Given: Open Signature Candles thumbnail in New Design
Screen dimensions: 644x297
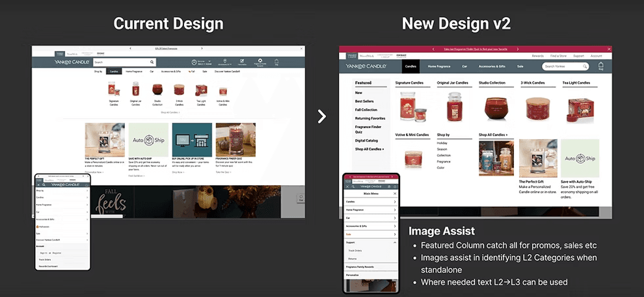Looking at the screenshot, I should coord(413,106).
